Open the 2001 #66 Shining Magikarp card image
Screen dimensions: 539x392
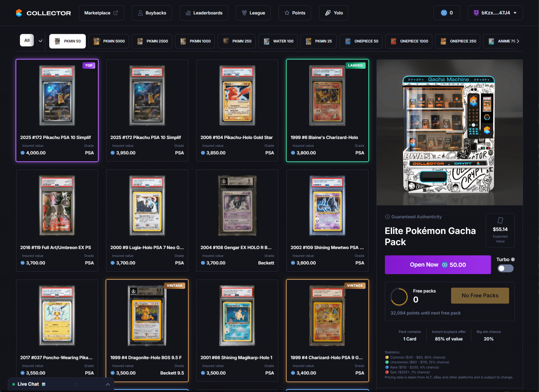pyautogui.click(x=237, y=316)
